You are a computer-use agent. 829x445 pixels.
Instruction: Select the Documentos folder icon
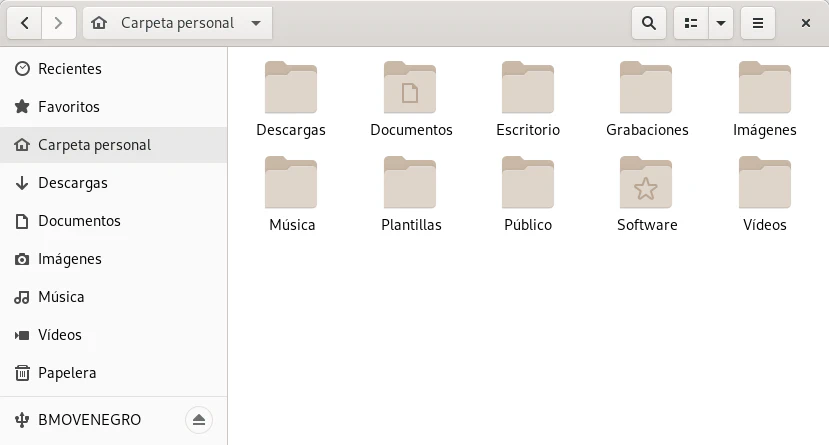point(410,88)
